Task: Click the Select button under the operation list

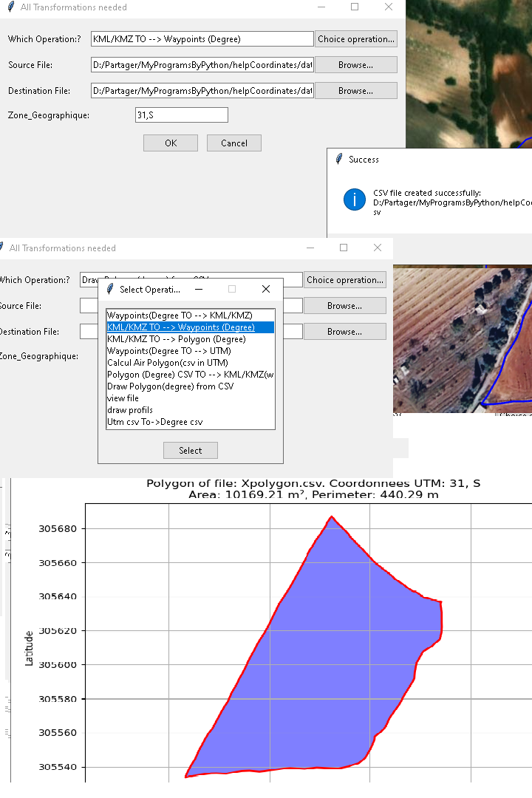Action: coord(190,450)
